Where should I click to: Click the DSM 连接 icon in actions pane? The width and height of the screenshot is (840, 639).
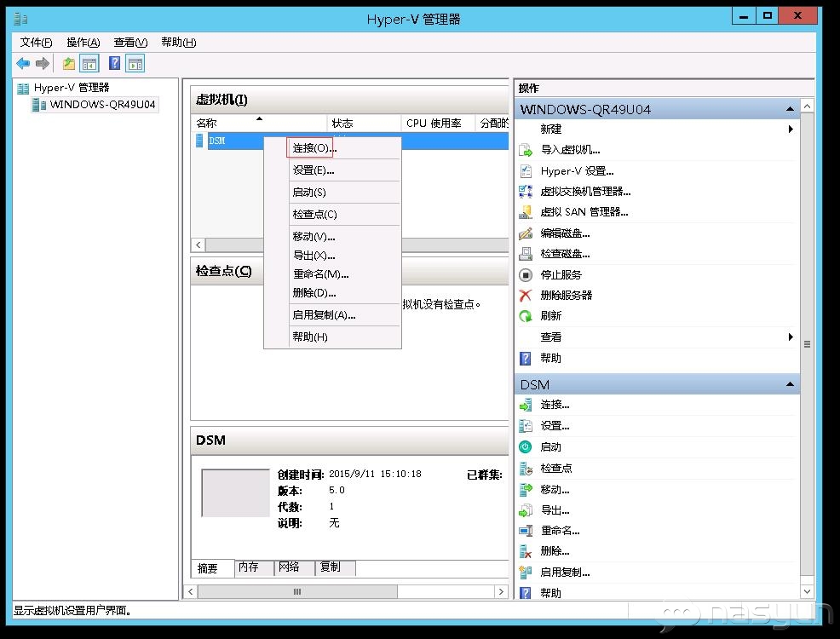tap(526, 405)
